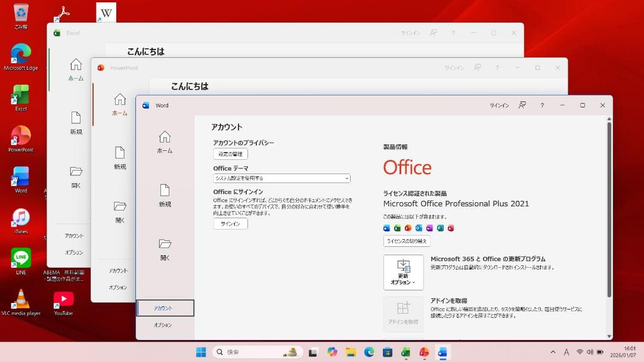Click the PowerPoint icon in the product icon row
Viewport: 644px width, 362px height.
point(408,228)
